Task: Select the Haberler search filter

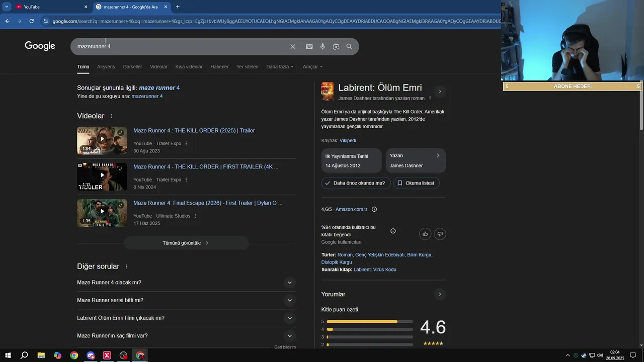Action: [x=219, y=66]
